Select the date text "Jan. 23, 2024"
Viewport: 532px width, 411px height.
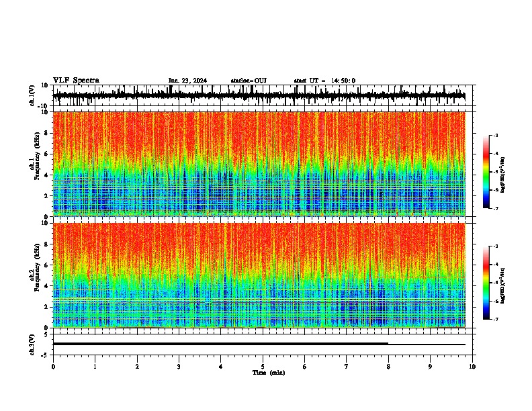[x=187, y=81]
